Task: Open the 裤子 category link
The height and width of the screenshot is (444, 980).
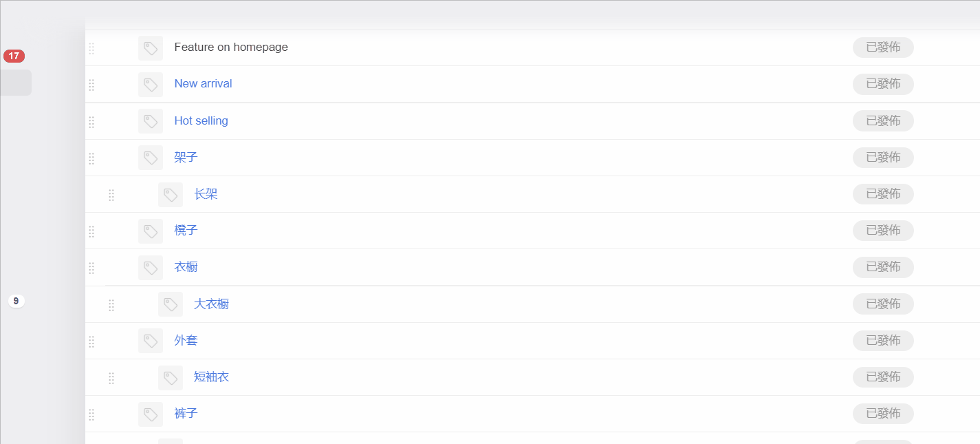Action: click(186, 413)
